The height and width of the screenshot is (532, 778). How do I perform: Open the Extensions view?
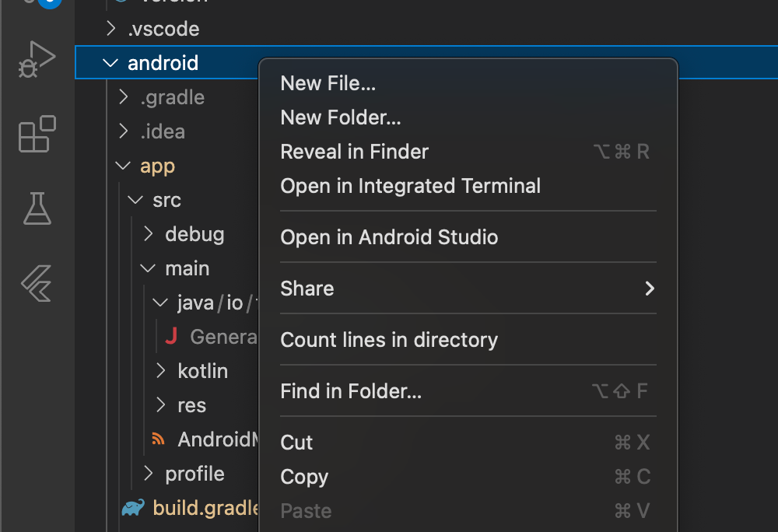[x=37, y=134]
